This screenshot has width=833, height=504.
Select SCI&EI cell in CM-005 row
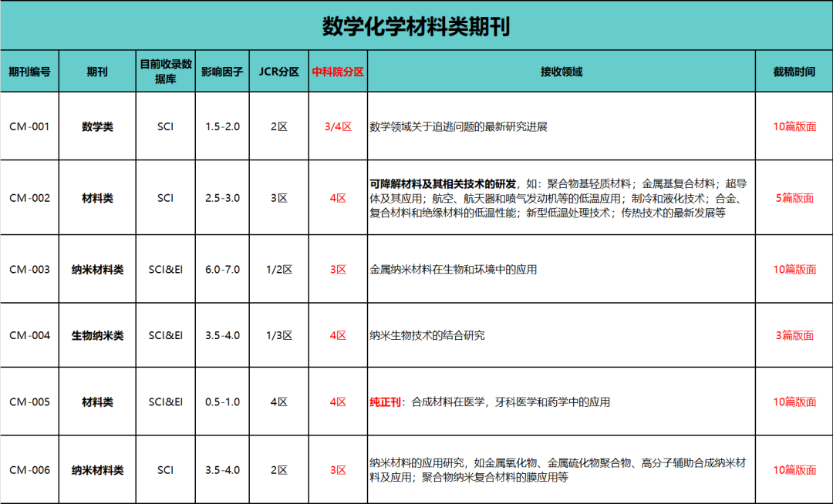click(x=166, y=402)
